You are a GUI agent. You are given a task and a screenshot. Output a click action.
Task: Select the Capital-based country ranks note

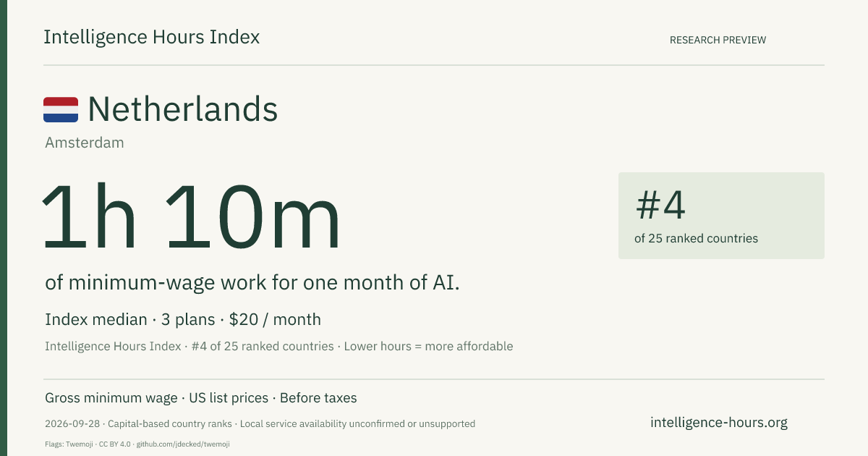click(x=171, y=423)
